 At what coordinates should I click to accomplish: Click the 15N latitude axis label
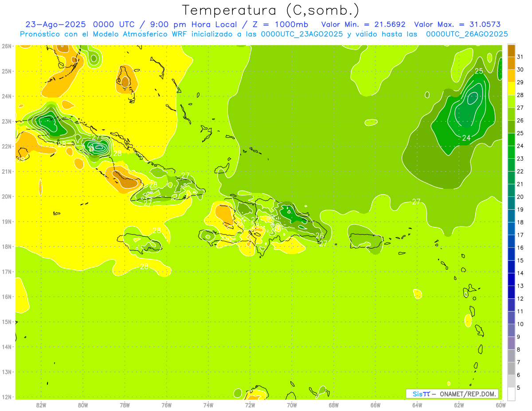7,322
